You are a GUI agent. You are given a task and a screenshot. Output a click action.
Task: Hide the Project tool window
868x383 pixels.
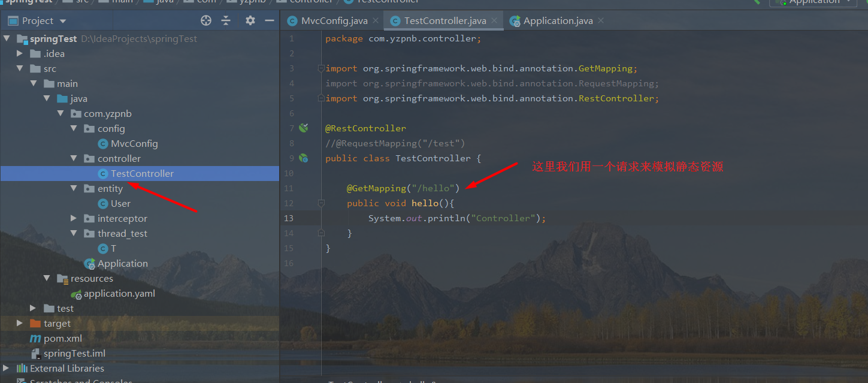tap(270, 20)
